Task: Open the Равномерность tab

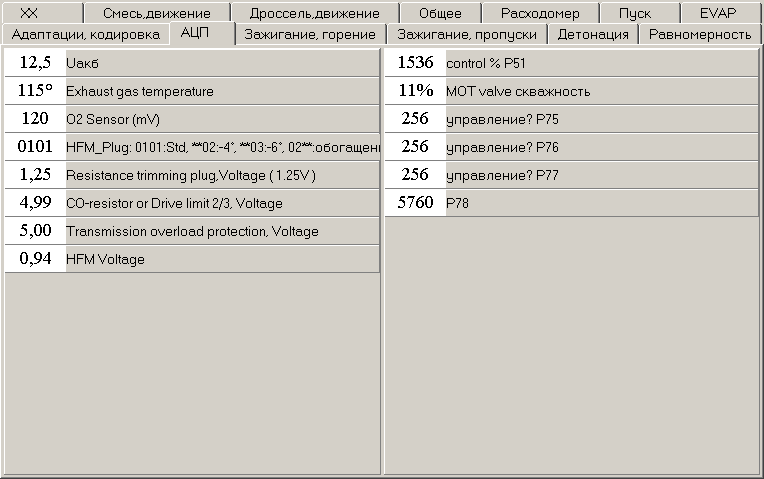Action: click(700, 35)
